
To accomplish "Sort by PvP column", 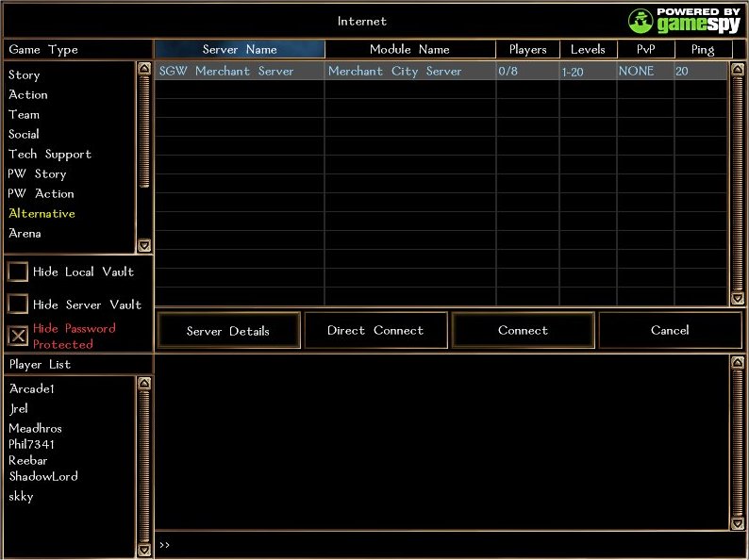I will pyautogui.click(x=646, y=49).
